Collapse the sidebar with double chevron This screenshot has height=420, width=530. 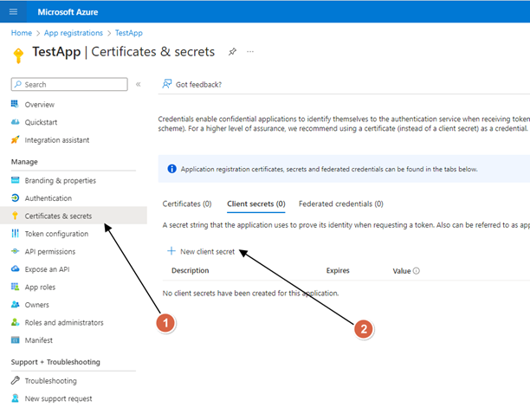click(x=139, y=84)
